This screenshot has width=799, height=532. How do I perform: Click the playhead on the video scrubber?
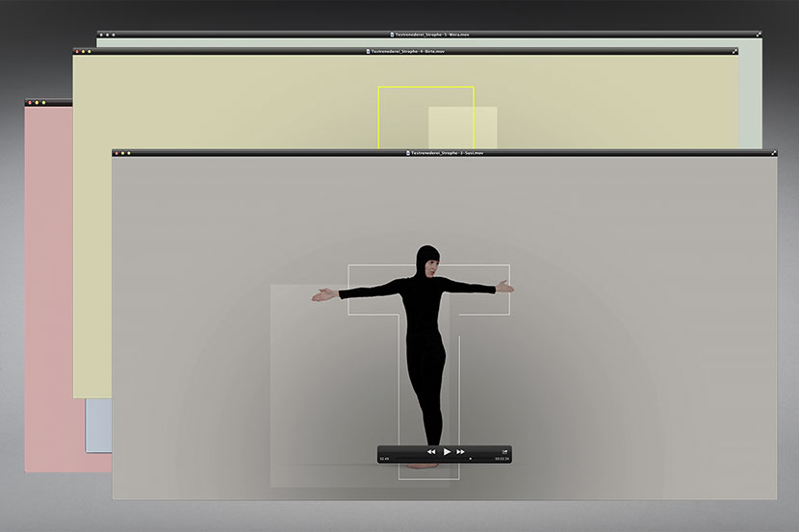pos(470,460)
